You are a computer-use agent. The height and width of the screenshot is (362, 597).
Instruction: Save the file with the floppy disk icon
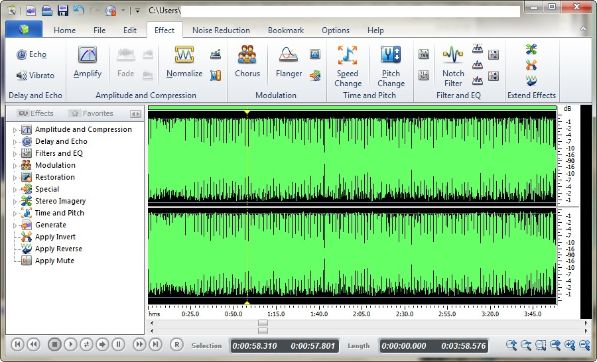point(63,10)
